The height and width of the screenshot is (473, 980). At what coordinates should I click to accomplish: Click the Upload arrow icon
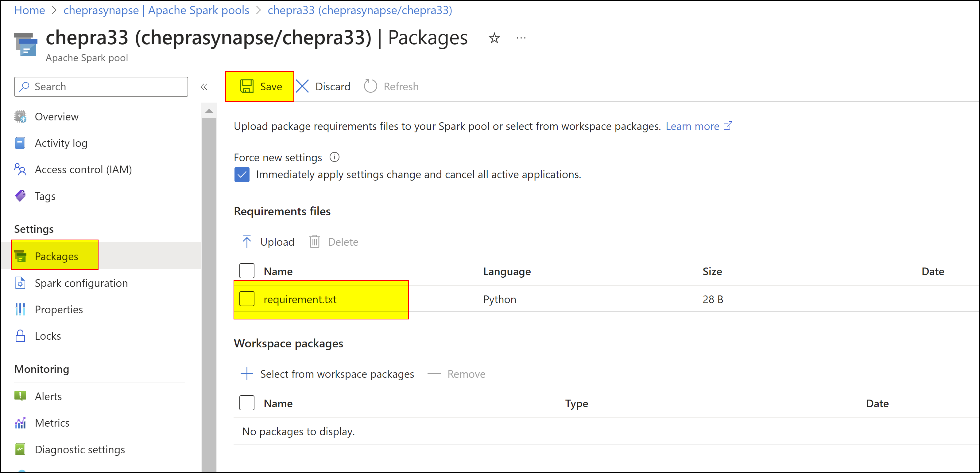(246, 241)
